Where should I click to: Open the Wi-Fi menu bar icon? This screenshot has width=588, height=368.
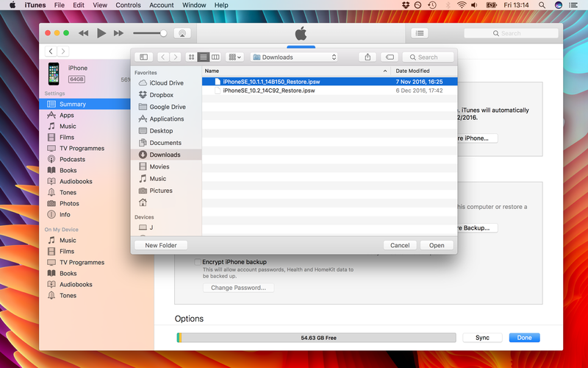tap(462, 5)
